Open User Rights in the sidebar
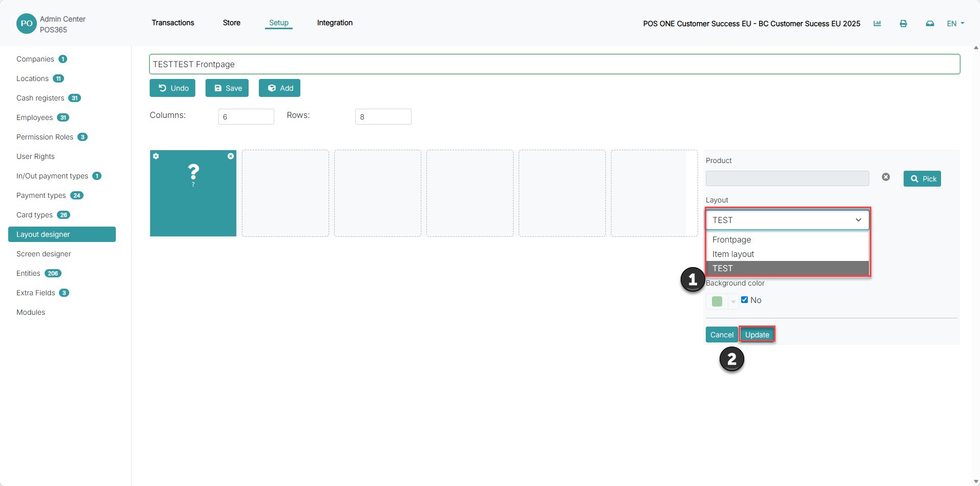The width and height of the screenshot is (980, 486). pos(35,156)
